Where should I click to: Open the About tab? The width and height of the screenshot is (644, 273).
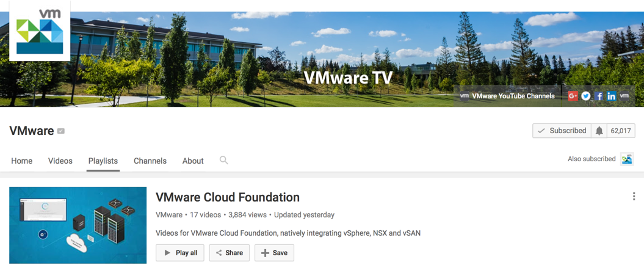(x=193, y=161)
